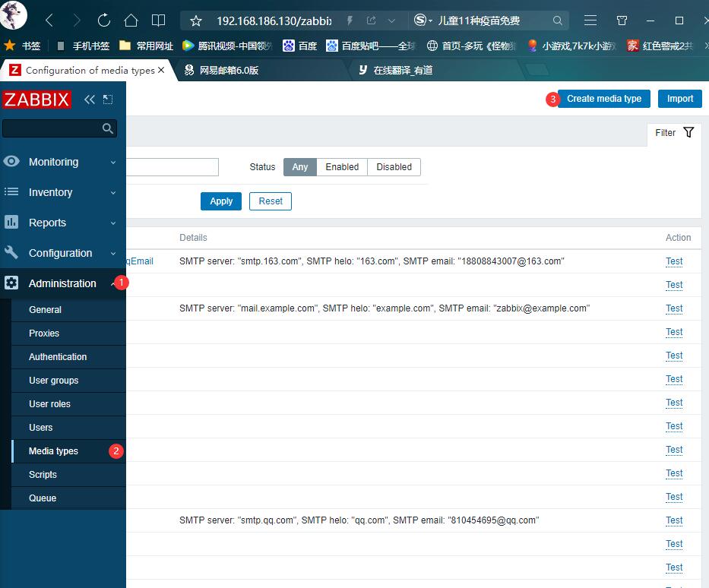
Task: Click the Import button
Action: (679, 99)
